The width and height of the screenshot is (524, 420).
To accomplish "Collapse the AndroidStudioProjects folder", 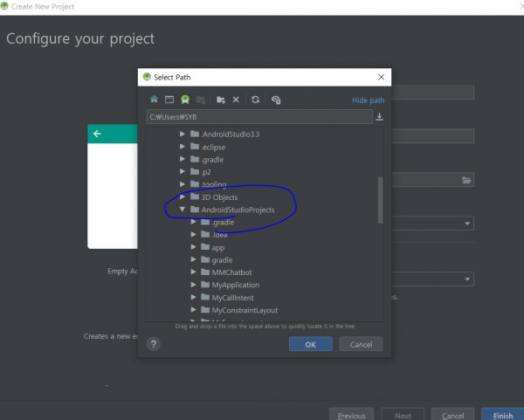I will (x=183, y=210).
